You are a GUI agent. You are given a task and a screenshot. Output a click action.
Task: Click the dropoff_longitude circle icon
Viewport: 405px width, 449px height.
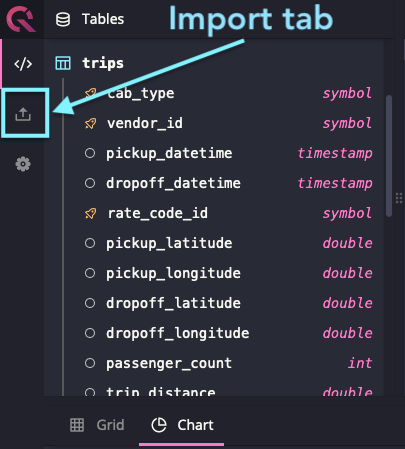tap(90, 333)
